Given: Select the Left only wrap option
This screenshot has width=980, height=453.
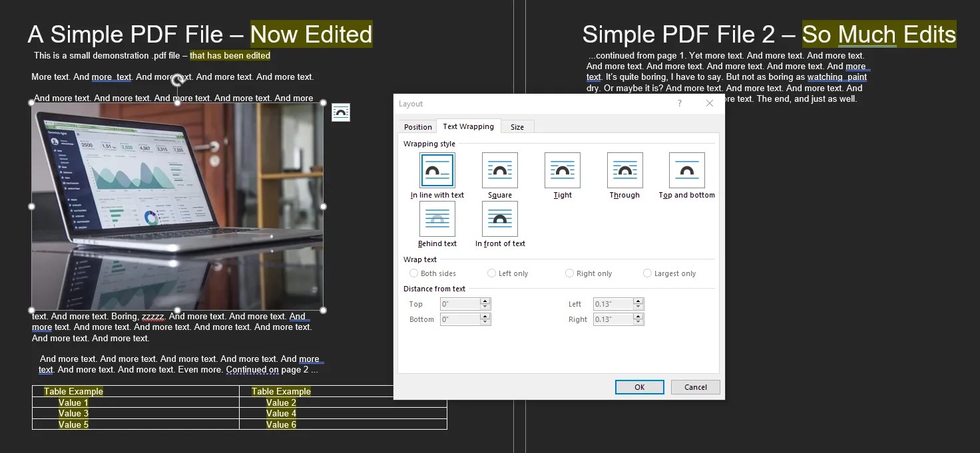Looking at the screenshot, I should coord(491,273).
